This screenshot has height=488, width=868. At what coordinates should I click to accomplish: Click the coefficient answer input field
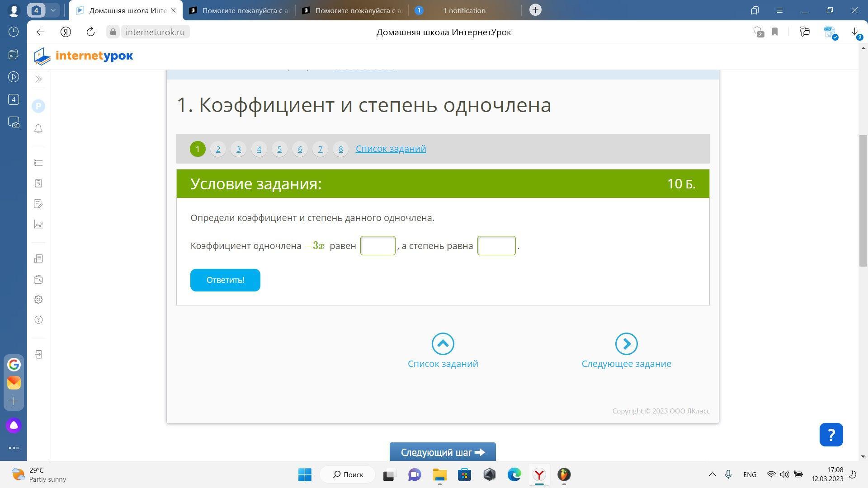(x=377, y=246)
